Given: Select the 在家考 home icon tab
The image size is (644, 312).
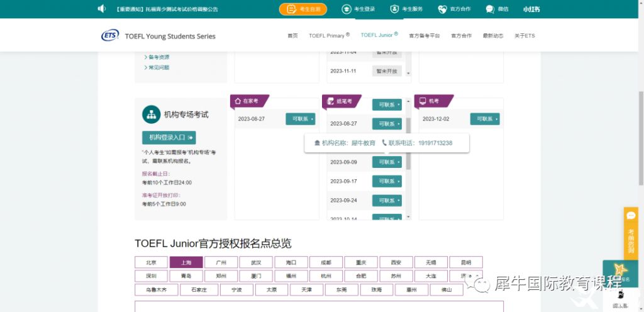Looking at the screenshot, I should (249, 101).
